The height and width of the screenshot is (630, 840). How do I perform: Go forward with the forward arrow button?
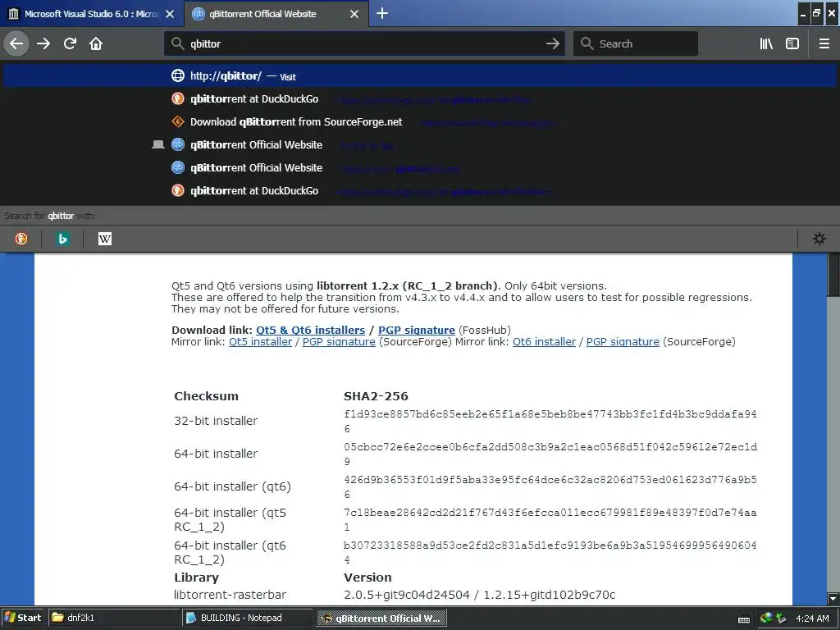[x=43, y=43]
